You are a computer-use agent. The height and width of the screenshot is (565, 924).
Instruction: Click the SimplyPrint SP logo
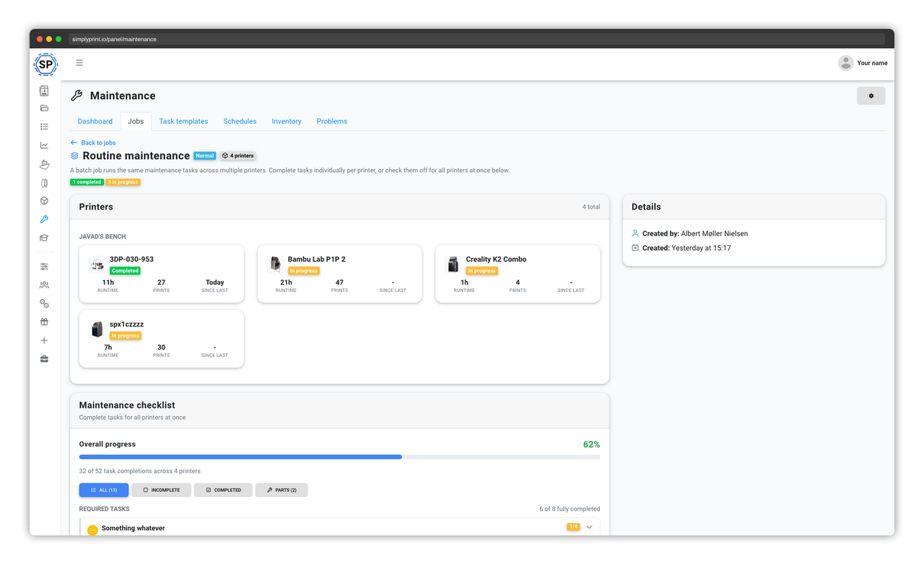[45, 64]
